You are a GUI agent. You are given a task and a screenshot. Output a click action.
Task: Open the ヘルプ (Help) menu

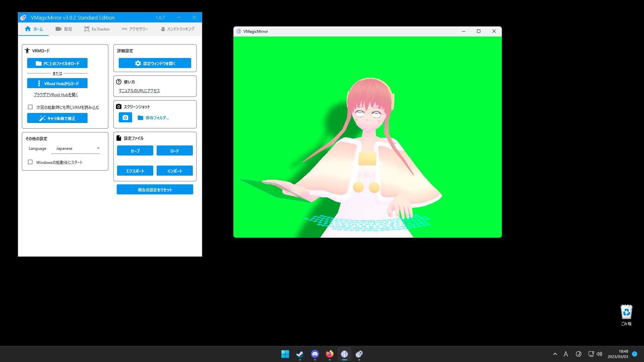tap(160, 17)
